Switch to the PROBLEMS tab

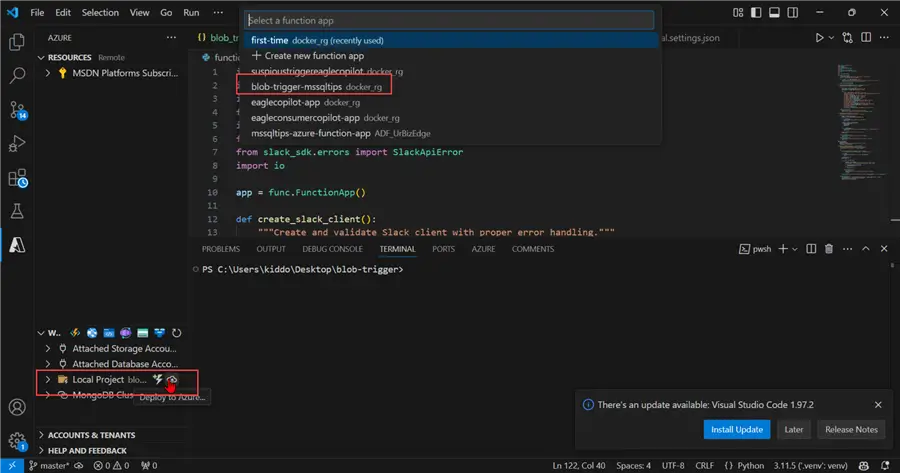point(220,249)
